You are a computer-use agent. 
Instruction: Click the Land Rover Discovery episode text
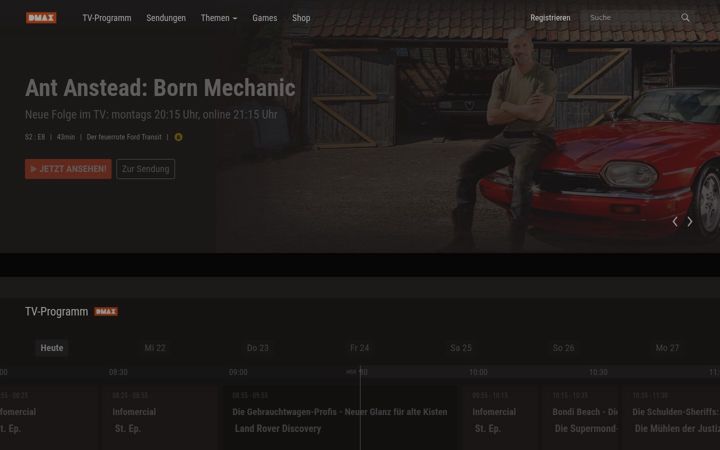point(278,428)
